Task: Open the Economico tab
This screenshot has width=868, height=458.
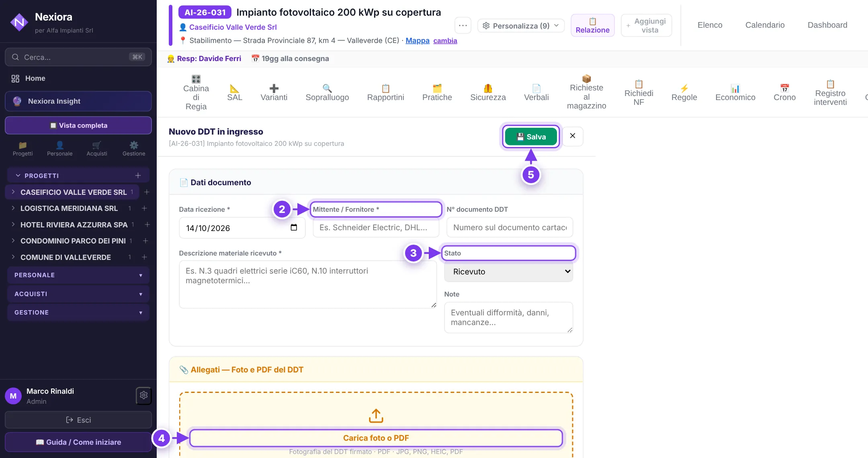Action: coord(735,93)
